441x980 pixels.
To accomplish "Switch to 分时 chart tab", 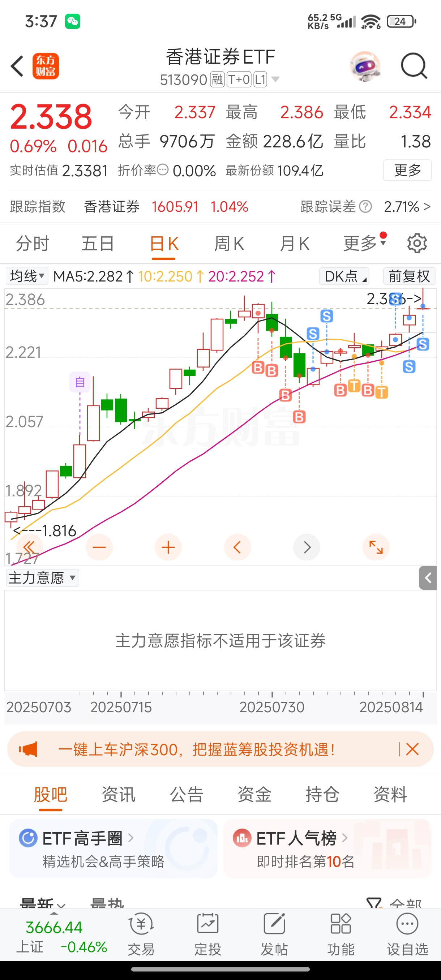I will [x=33, y=244].
